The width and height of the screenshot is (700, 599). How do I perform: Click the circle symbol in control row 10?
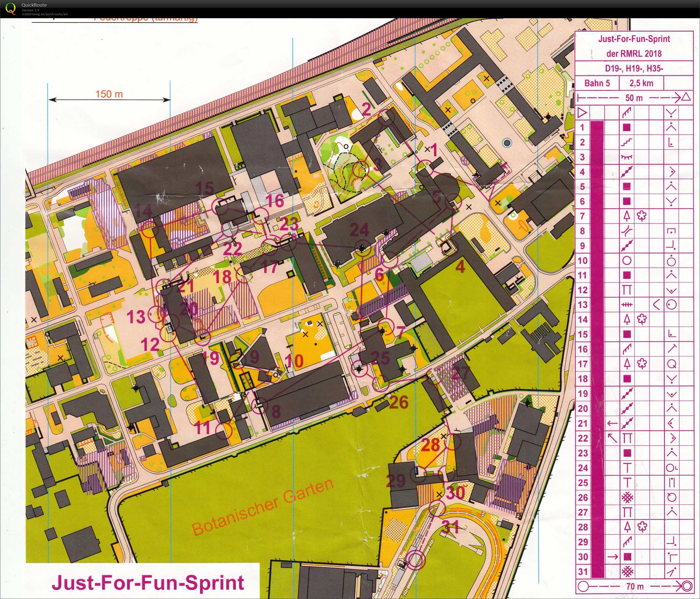point(627,261)
